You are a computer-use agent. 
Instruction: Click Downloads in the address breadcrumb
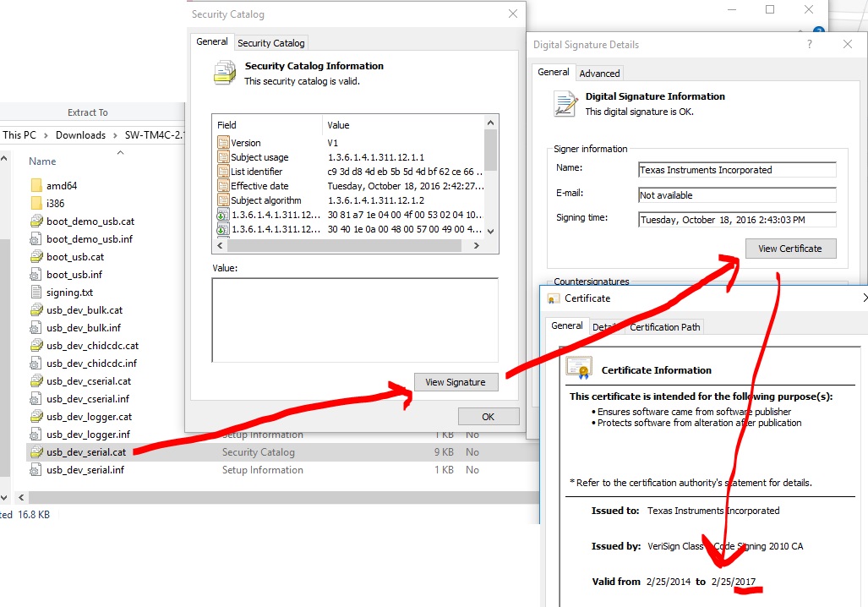coord(81,135)
